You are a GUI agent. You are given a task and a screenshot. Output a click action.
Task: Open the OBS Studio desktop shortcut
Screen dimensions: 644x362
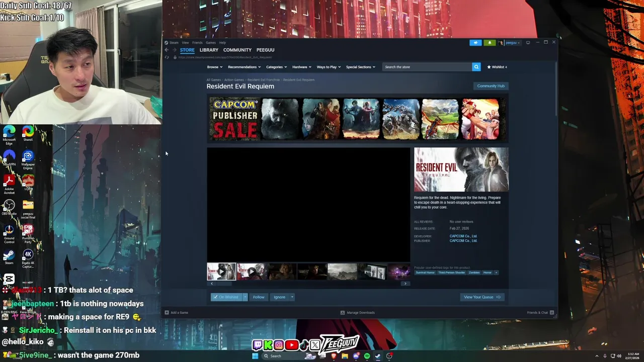coord(9,207)
